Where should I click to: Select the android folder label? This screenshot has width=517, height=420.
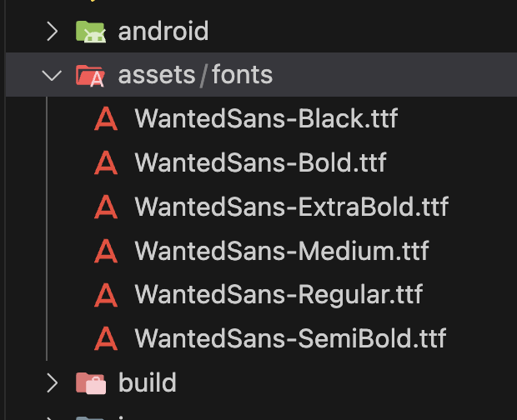(163, 32)
